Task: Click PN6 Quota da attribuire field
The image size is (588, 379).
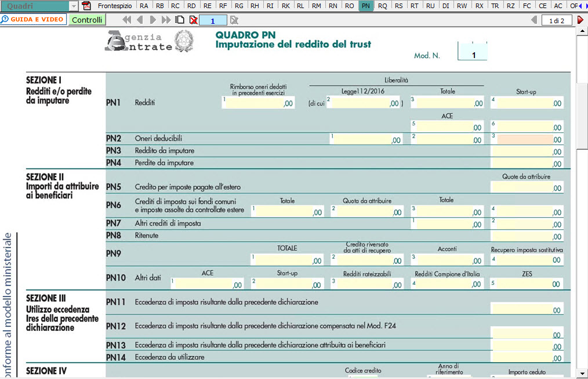Action: click(x=366, y=211)
